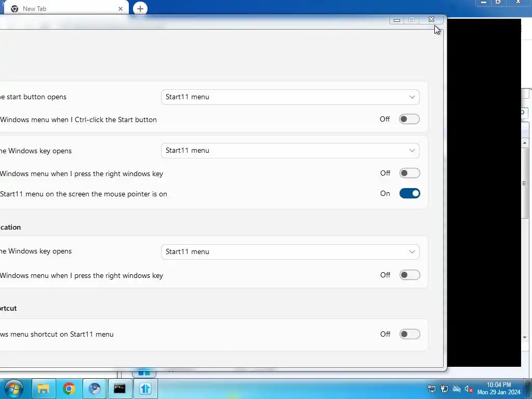The image size is (532, 399).
Task: Click the Show Desktop strip beside the clock
Action: coord(528,389)
